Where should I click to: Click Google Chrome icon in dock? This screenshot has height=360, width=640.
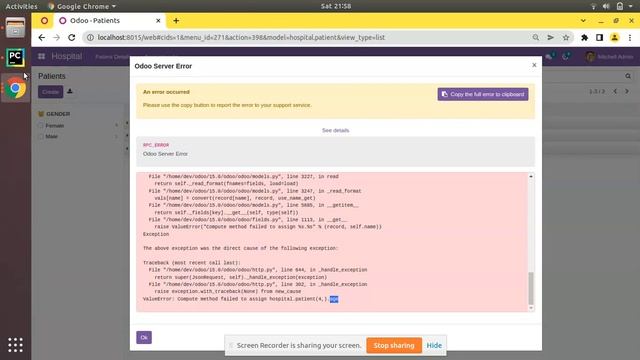(16, 88)
